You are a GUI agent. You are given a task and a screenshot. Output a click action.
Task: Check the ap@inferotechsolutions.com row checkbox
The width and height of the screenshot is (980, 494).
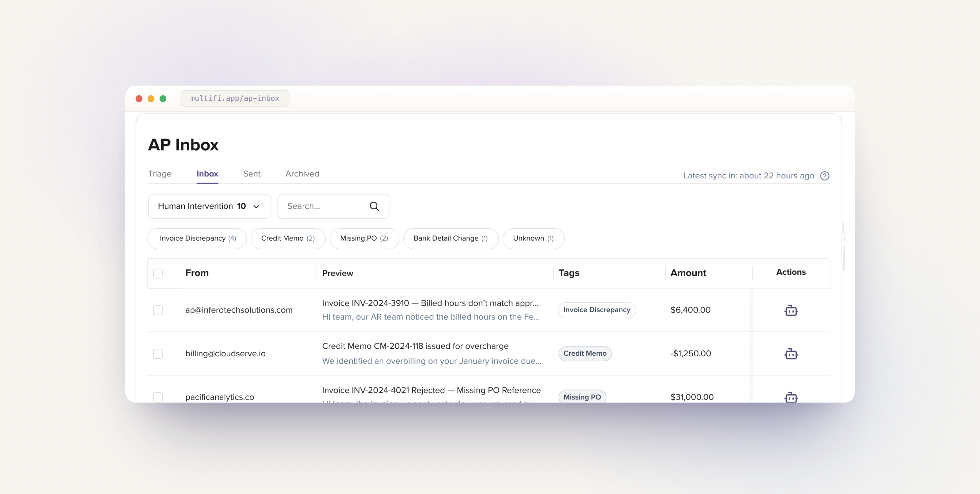tap(158, 310)
